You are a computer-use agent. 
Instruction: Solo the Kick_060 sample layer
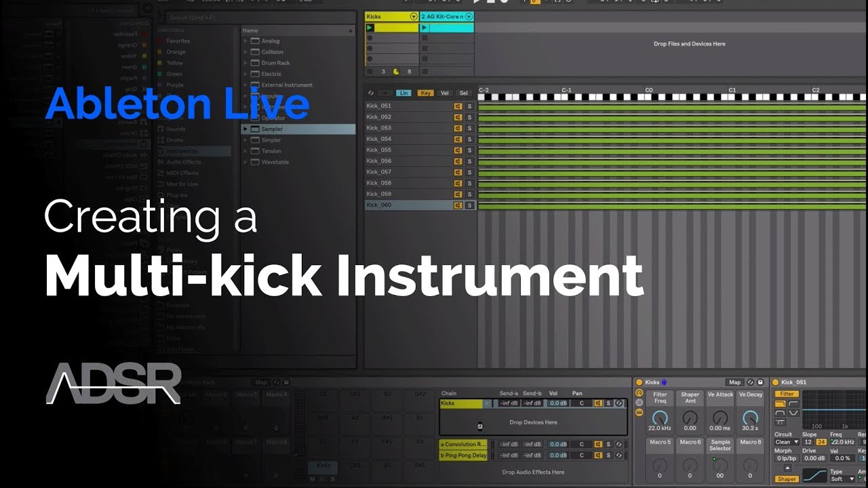[x=469, y=205]
